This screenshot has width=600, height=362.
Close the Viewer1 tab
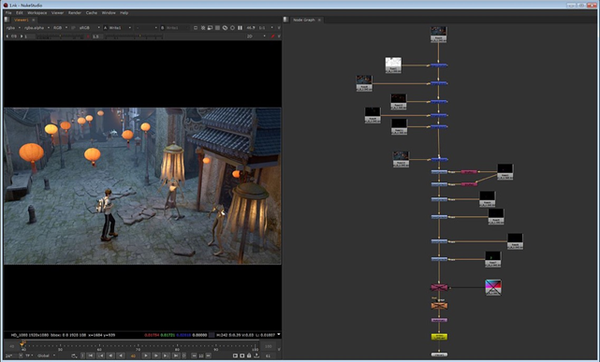pyautogui.click(x=33, y=20)
